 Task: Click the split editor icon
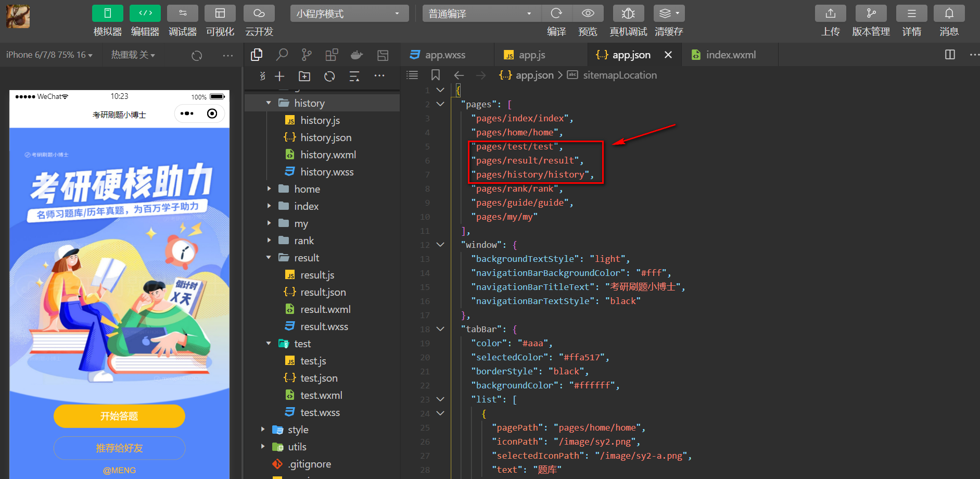[950, 55]
